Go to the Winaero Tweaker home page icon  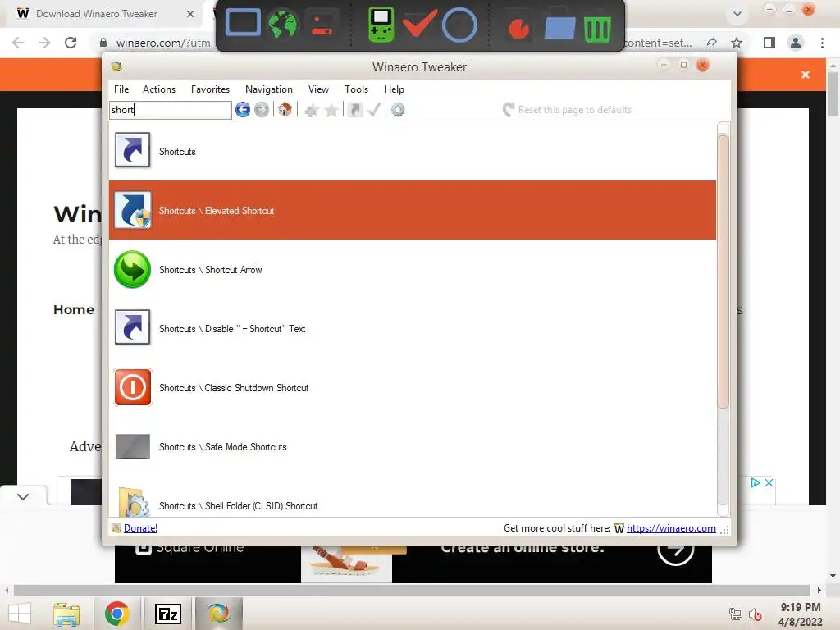click(x=285, y=109)
